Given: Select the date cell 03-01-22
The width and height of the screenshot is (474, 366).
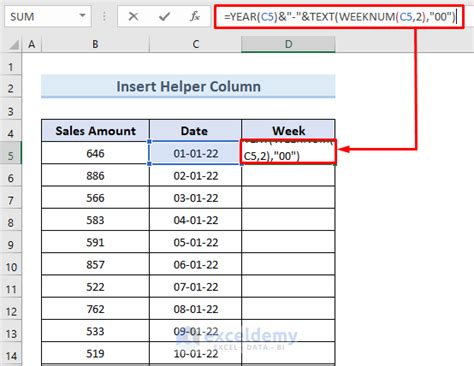Looking at the screenshot, I should (196, 198).
